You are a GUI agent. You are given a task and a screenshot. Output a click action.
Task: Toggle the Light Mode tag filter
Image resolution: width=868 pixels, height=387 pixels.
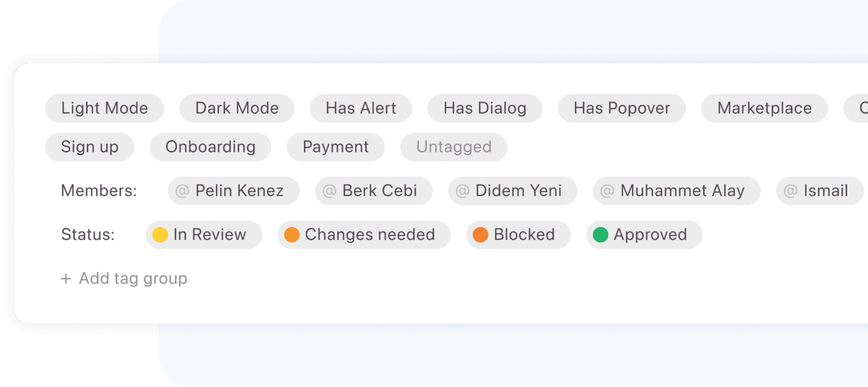[x=104, y=108]
